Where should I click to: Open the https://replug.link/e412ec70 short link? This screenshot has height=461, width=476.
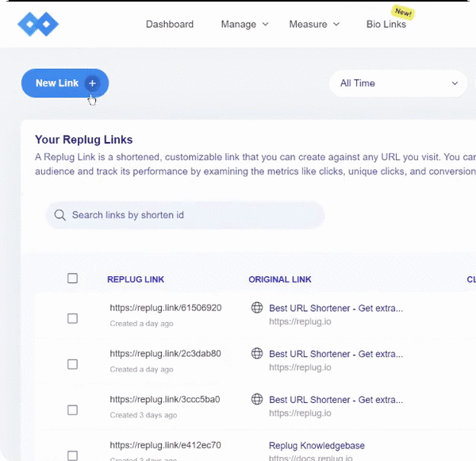tap(166, 445)
